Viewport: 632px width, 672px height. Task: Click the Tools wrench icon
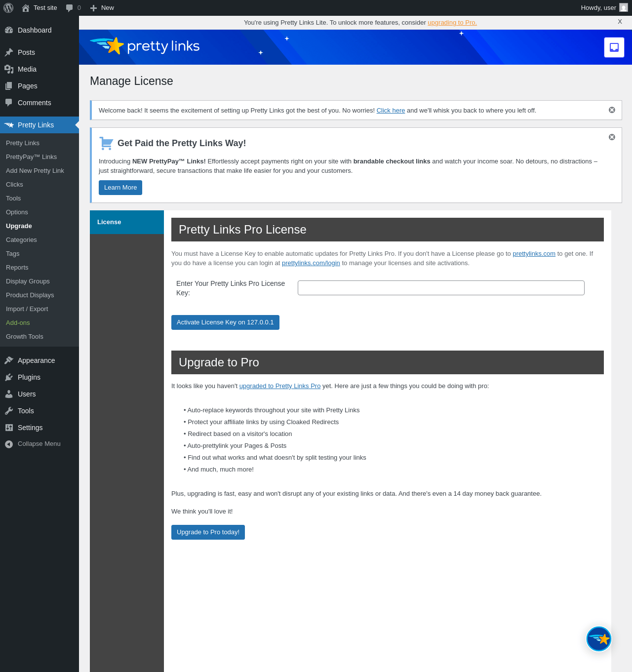coord(9,411)
